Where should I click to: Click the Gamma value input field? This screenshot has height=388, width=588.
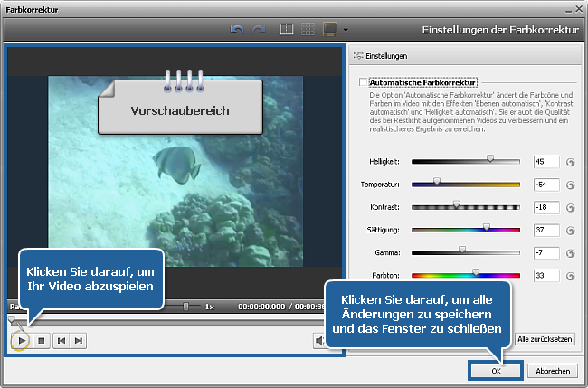coord(545,252)
